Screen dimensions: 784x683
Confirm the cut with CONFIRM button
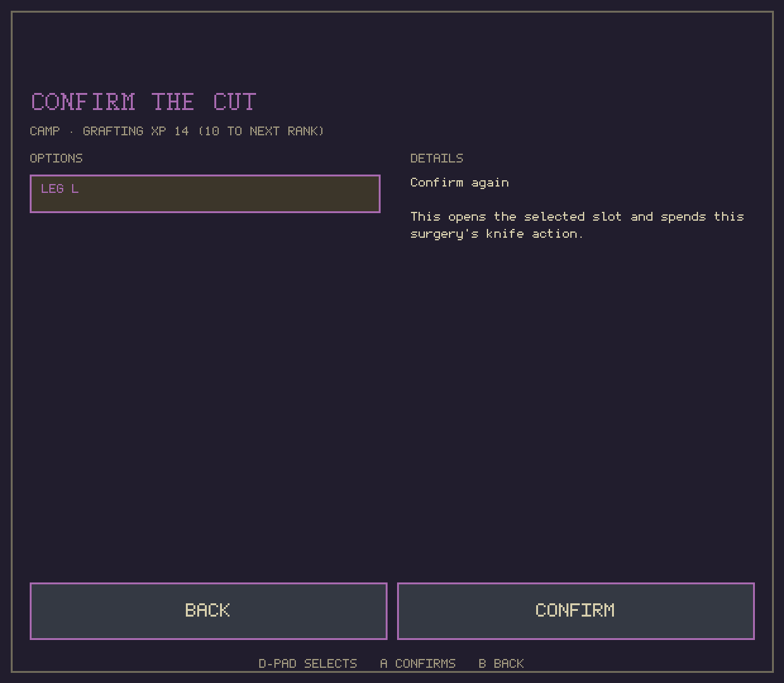pos(576,611)
